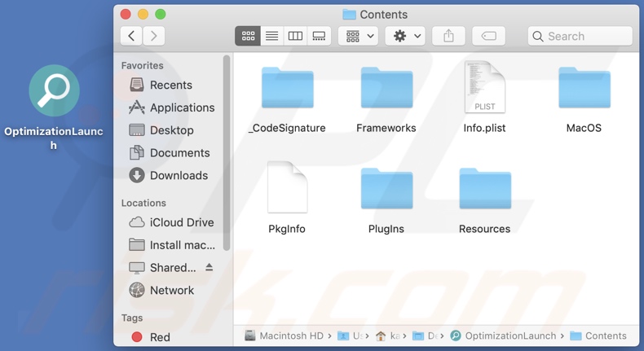
Task: Select Downloads in the sidebar
Action: 179,175
